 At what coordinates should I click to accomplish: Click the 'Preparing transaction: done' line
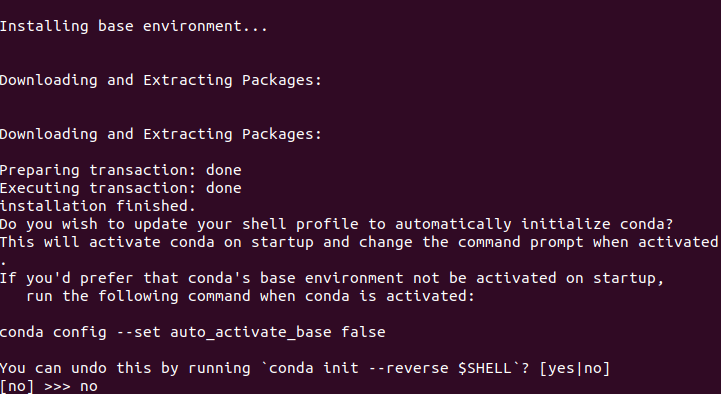click(x=120, y=170)
